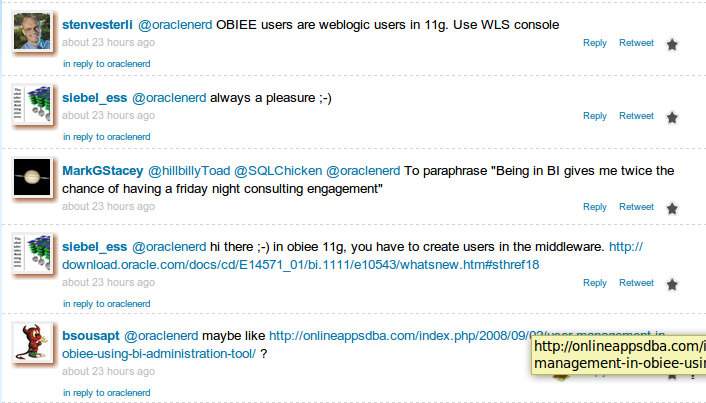Click siebel_ess avatar on 'always a pleasure' tweet
706x403 pixels.
click(x=32, y=106)
